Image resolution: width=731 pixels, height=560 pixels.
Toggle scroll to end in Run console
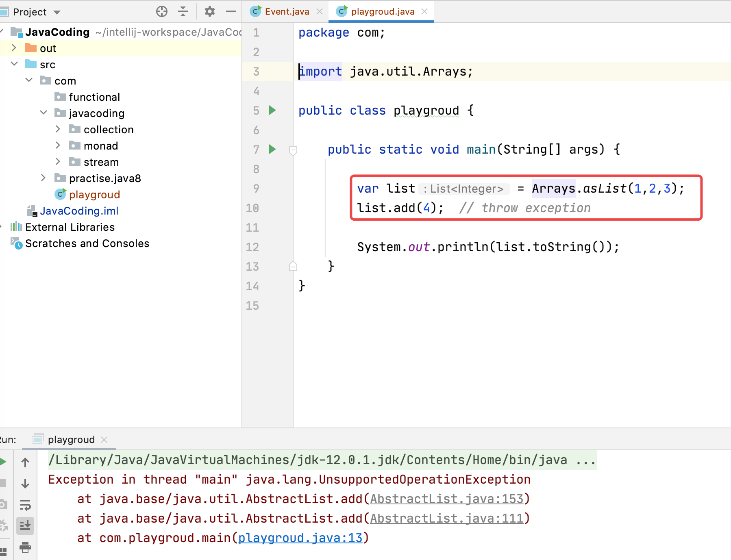coord(25,525)
